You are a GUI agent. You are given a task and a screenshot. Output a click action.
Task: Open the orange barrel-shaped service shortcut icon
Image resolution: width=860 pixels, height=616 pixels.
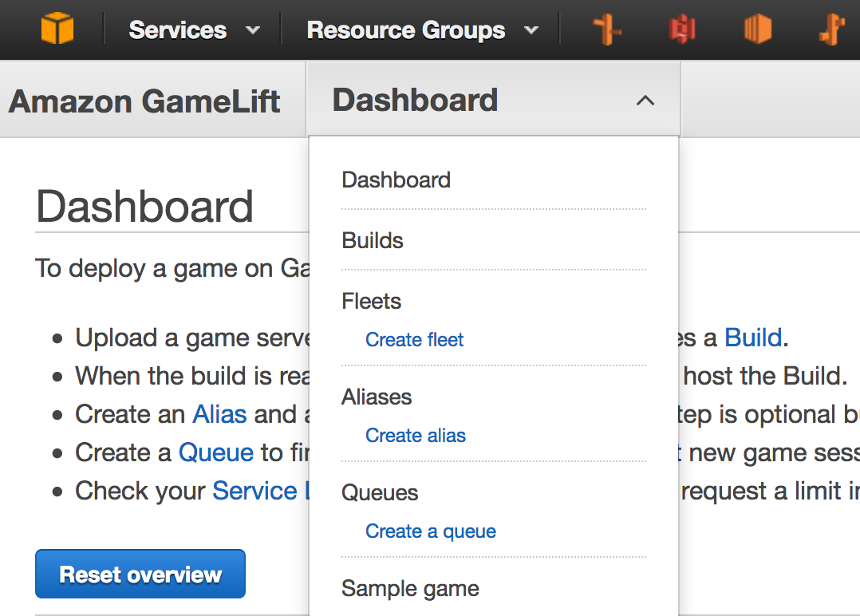click(757, 29)
